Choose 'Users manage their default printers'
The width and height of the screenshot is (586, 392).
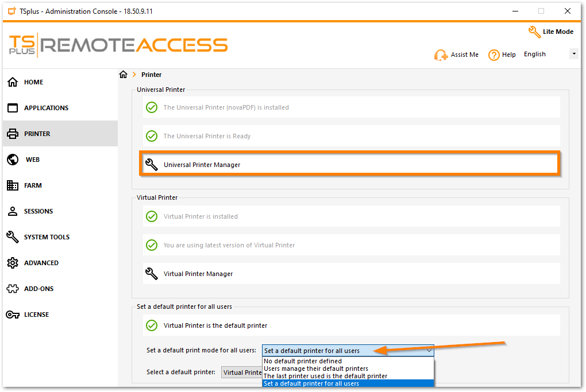[x=313, y=368]
